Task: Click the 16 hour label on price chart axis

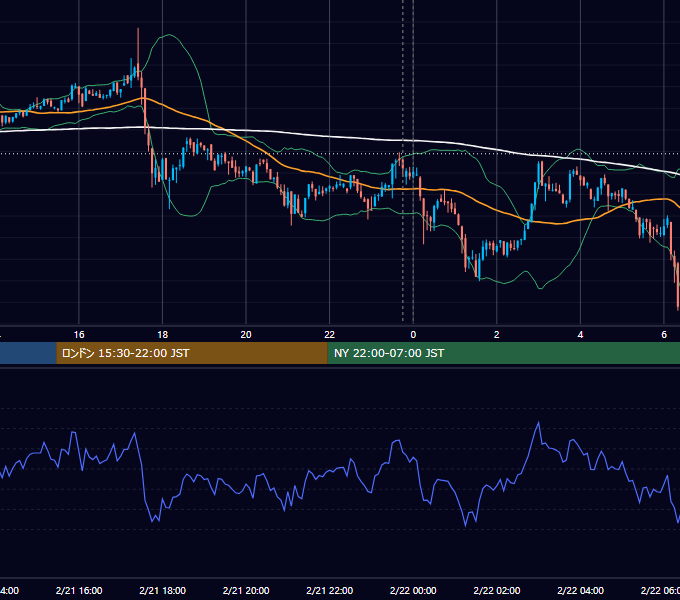Action: tap(79, 335)
